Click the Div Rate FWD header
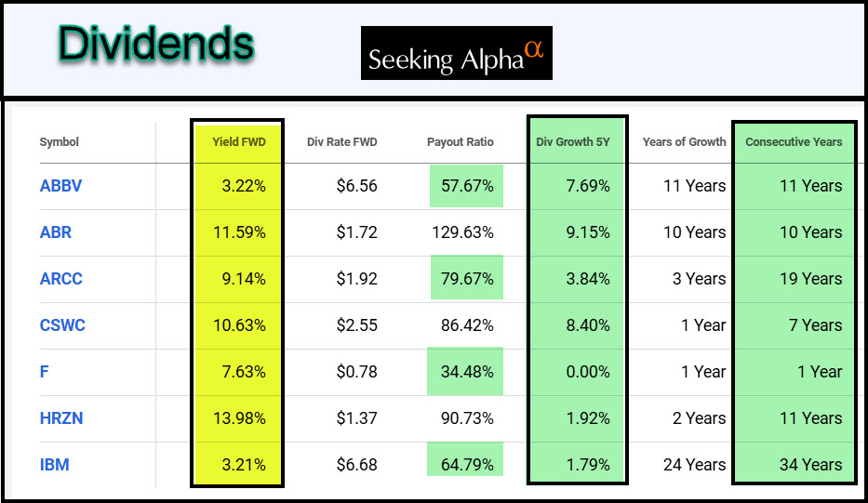Screen dimensions: 868x503 (x=342, y=142)
